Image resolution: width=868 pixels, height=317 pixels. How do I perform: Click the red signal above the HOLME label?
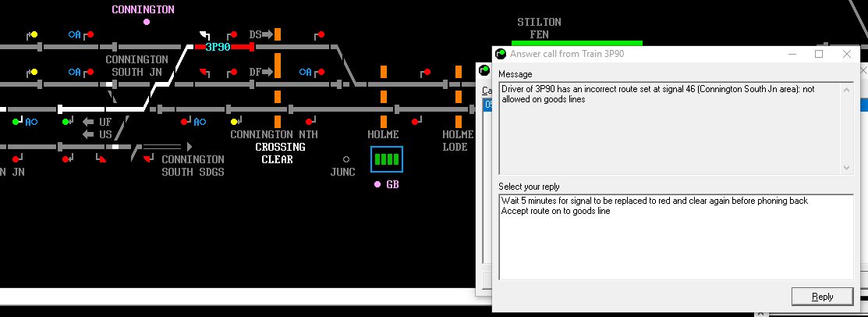[x=415, y=121]
